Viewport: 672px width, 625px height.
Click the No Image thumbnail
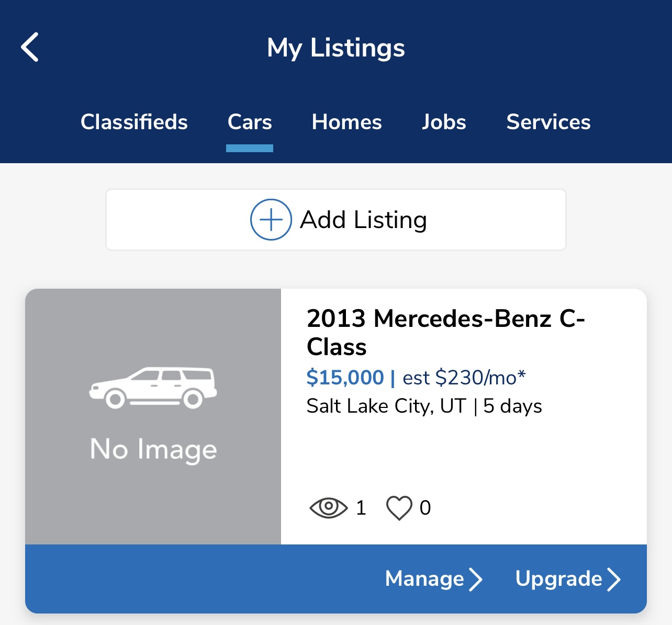coord(153,416)
